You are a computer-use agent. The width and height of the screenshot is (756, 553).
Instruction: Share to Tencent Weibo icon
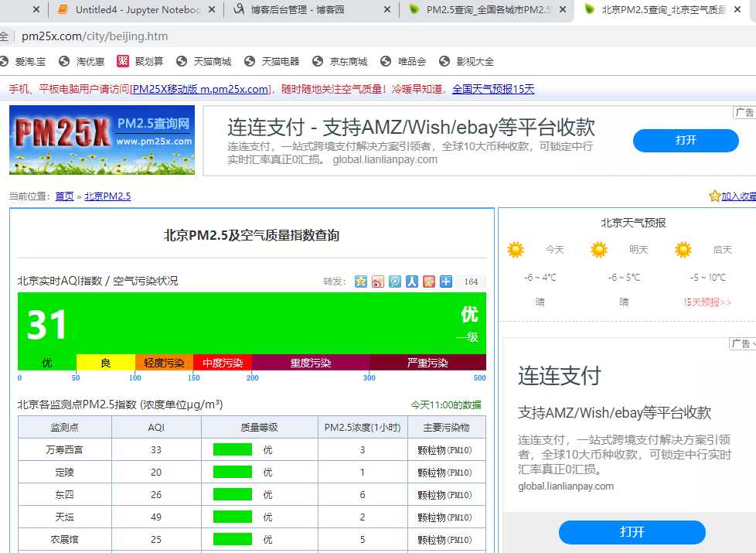(395, 282)
